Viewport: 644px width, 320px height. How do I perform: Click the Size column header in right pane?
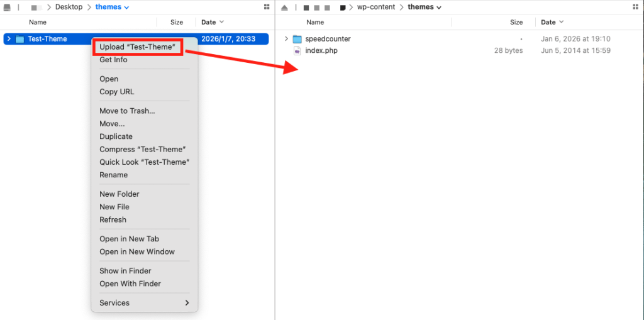tap(516, 22)
